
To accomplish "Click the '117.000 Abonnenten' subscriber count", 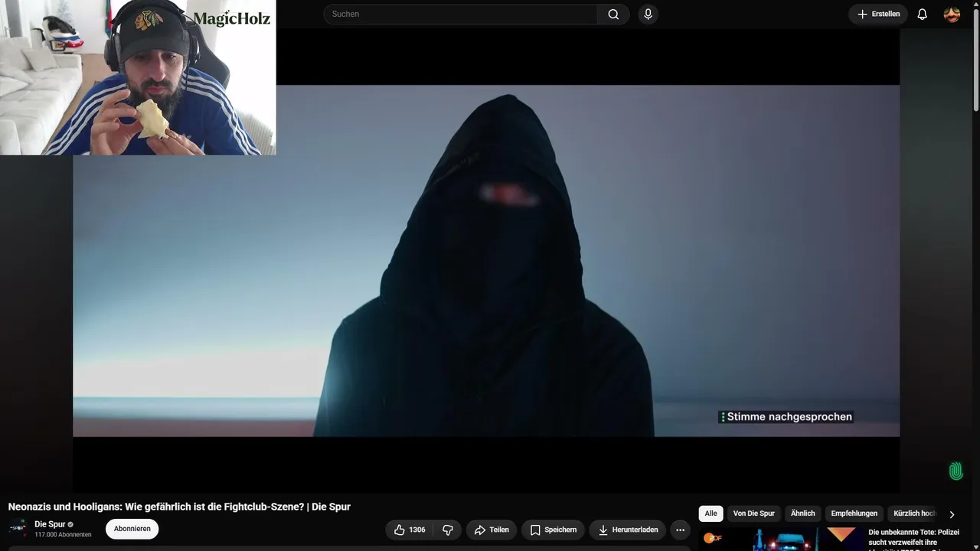I will [x=63, y=535].
